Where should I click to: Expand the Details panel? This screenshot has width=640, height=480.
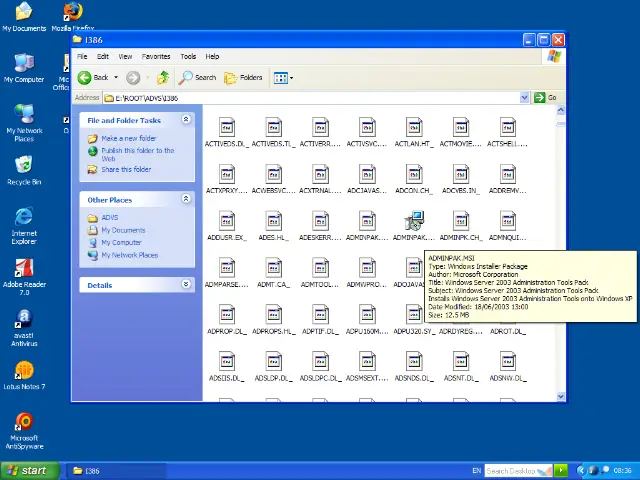coord(185,285)
